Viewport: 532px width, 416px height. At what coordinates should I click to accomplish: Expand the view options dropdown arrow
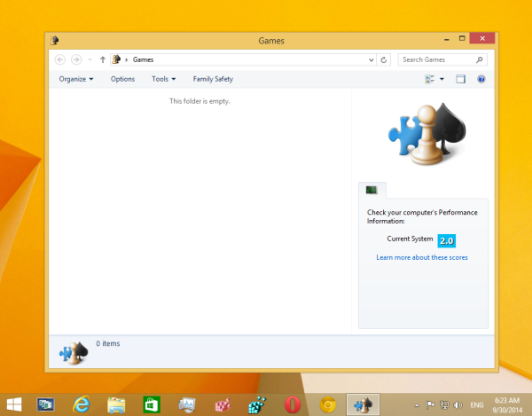point(442,79)
